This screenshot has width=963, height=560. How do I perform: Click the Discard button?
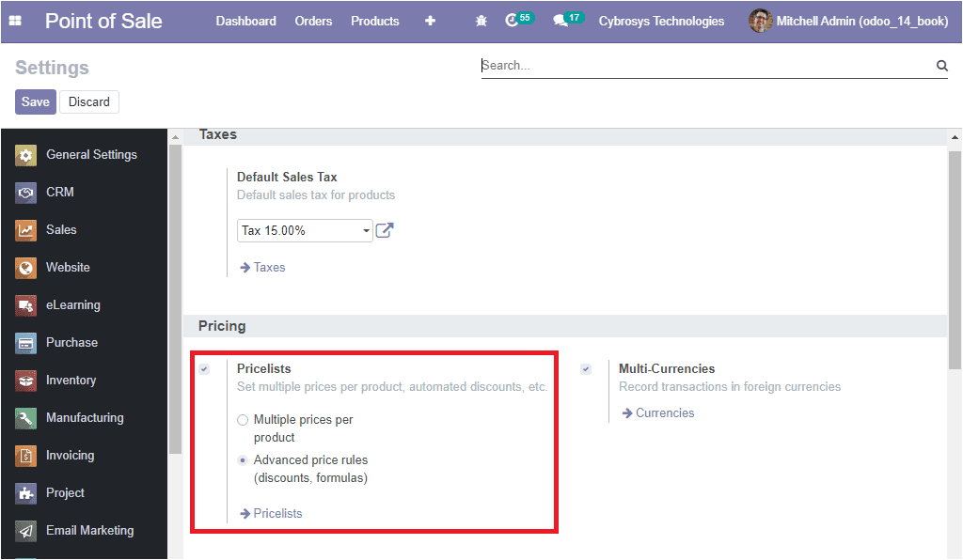[89, 101]
